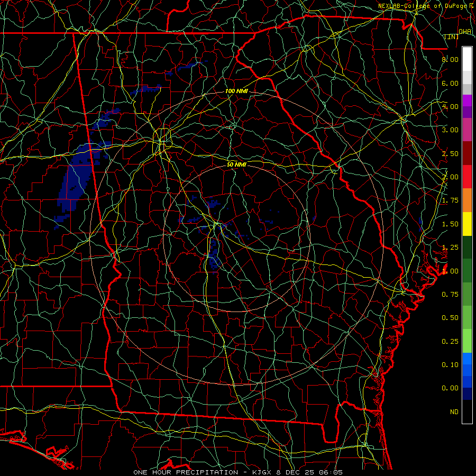Click the ND label in the legend
The image size is (476, 476).
(x=454, y=412)
